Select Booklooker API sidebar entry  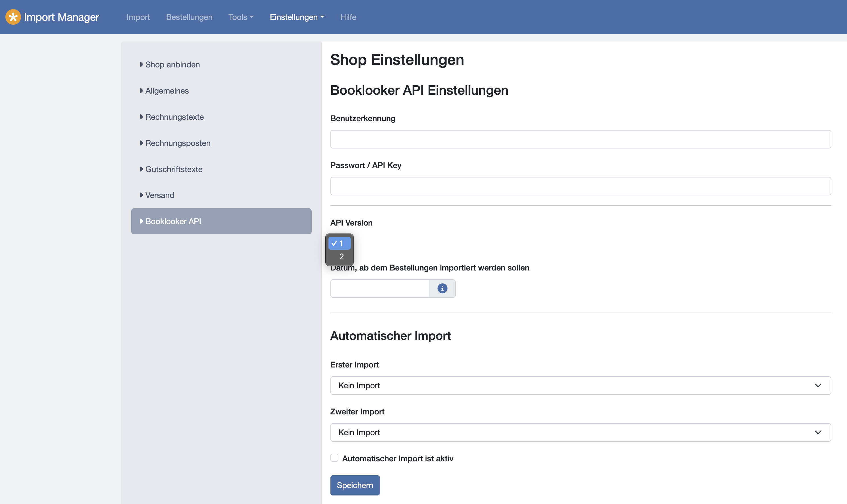pos(221,221)
